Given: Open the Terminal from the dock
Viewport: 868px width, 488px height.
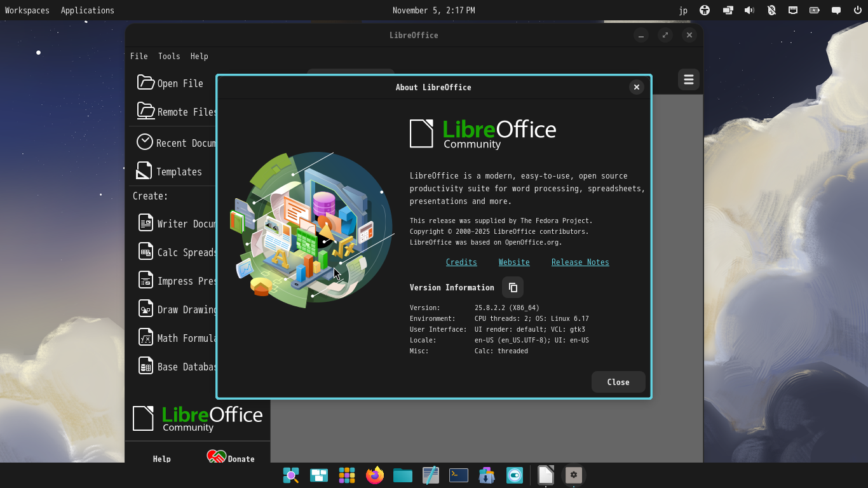Looking at the screenshot, I should (459, 475).
